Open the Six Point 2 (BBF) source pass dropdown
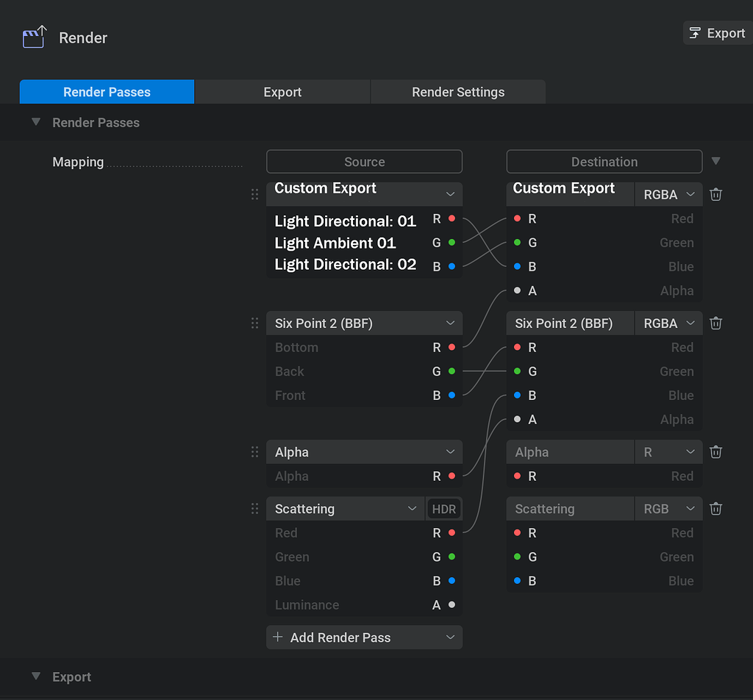 pyautogui.click(x=364, y=323)
